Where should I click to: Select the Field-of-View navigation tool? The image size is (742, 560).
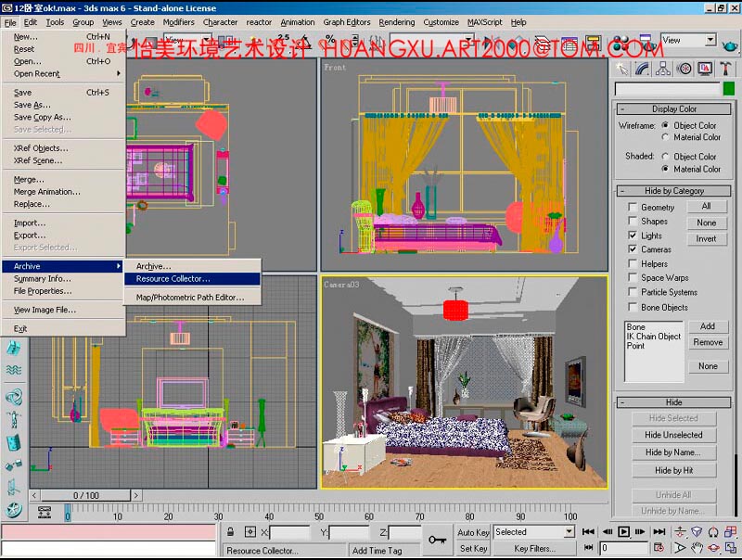(x=680, y=548)
